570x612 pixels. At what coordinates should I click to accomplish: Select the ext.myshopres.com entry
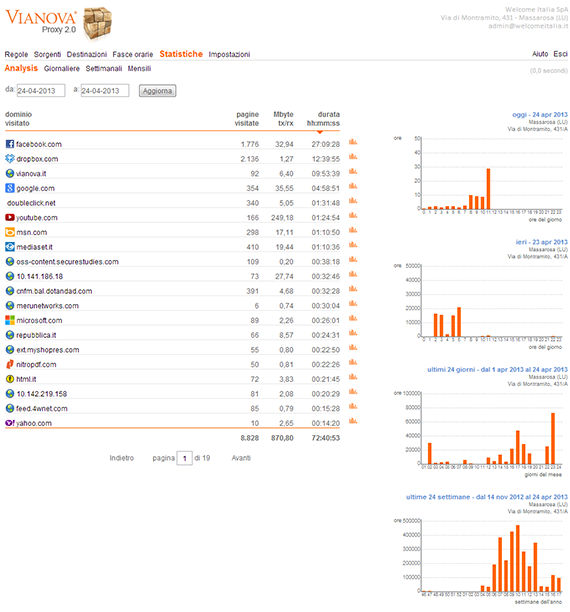tap(48, 350)
